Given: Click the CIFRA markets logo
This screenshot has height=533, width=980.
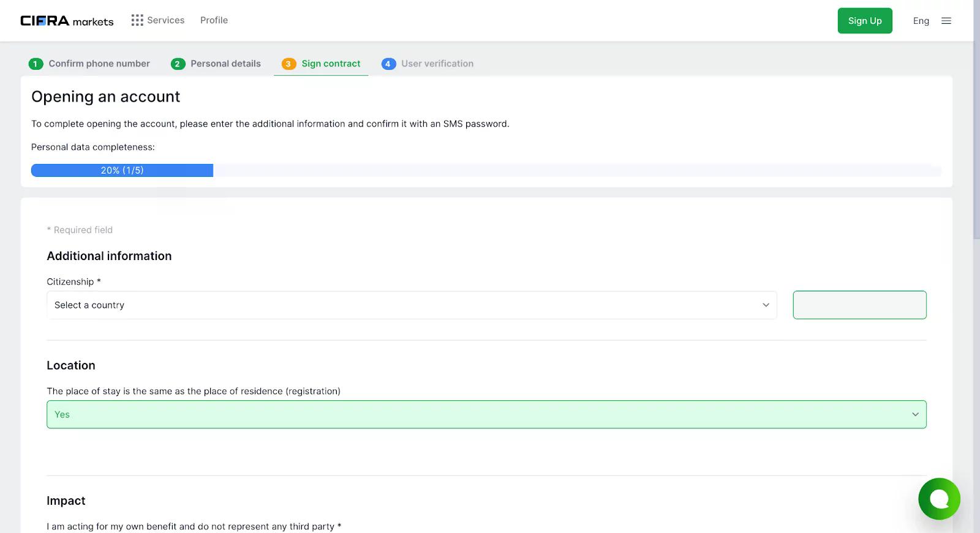Looking at the screenshot, I should pos(67,21).
